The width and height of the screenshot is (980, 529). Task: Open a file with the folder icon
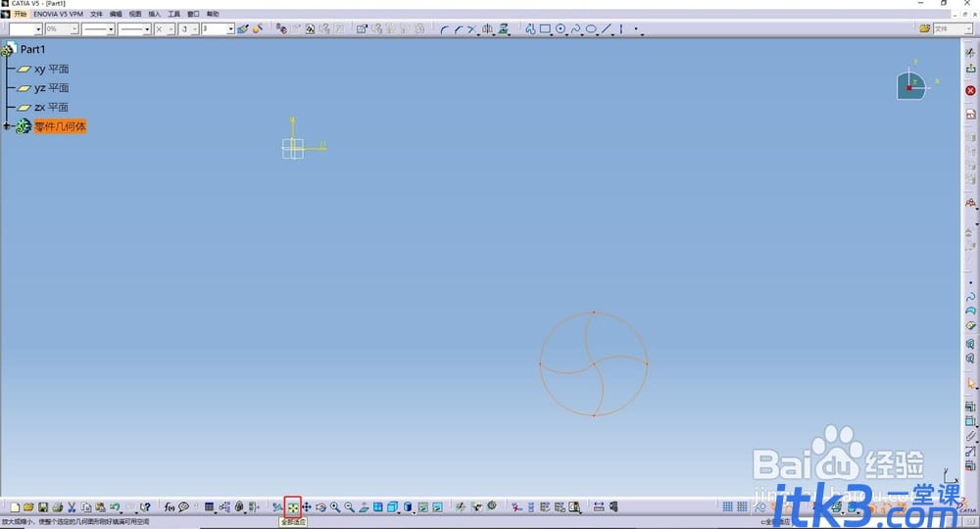pos(28,507)
